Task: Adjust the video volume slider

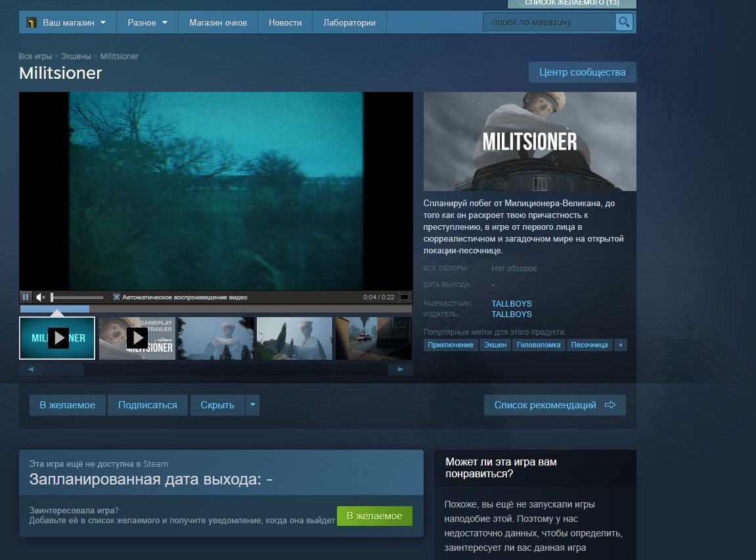Action: 77,297
